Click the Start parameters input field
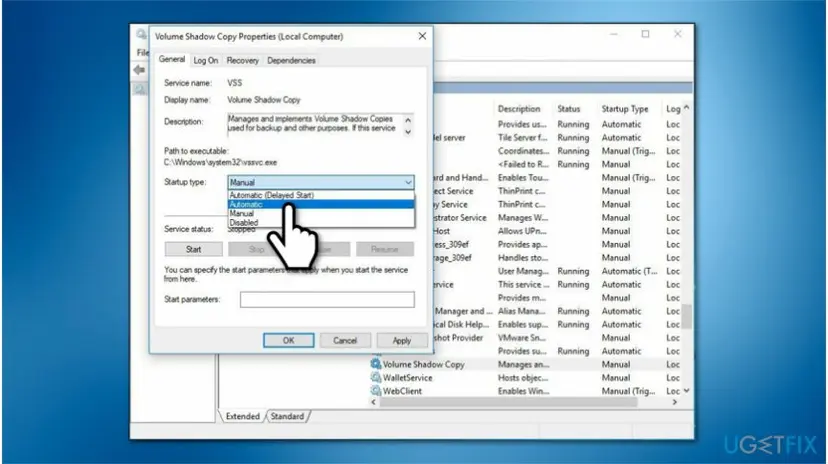This screenshot has width=828, height=464. 327,299
